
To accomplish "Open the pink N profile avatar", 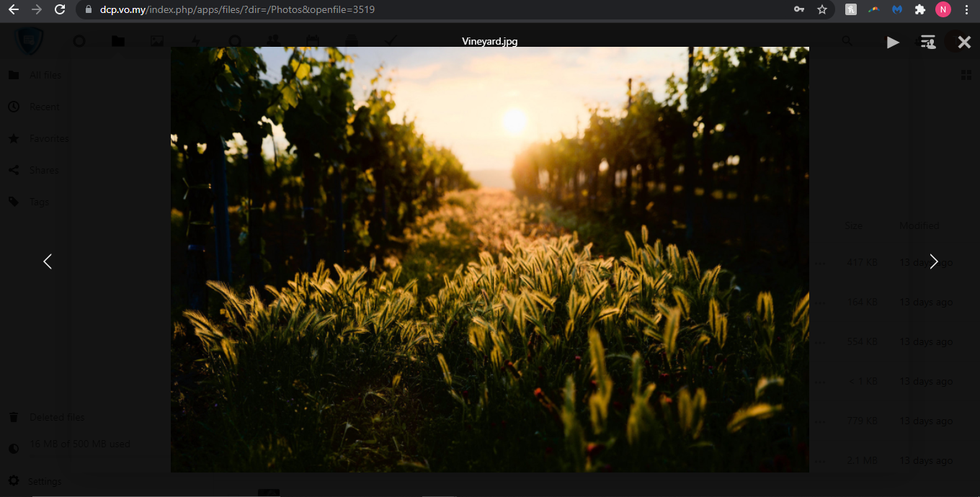I will (x=943, y=10).
